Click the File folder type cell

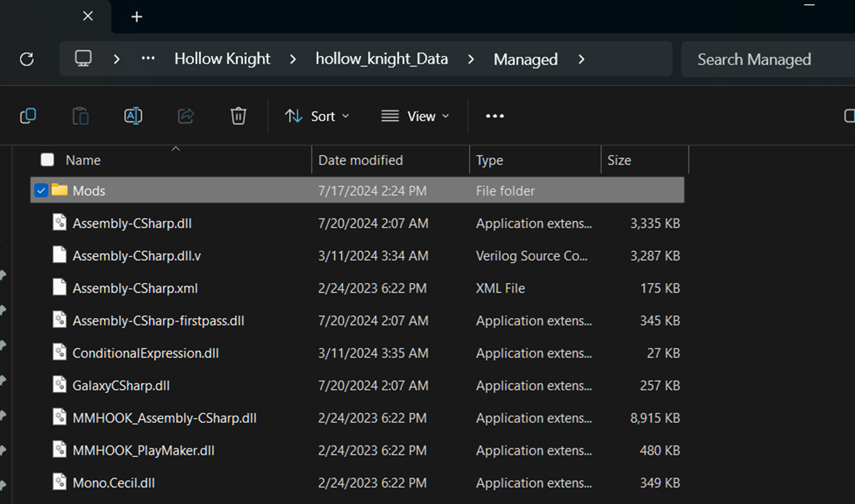[505, 190]
